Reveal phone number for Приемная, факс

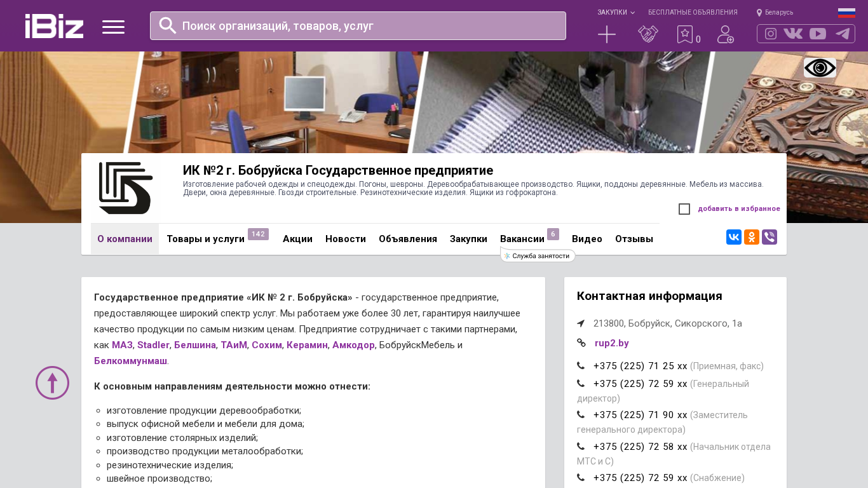point(641,366)
